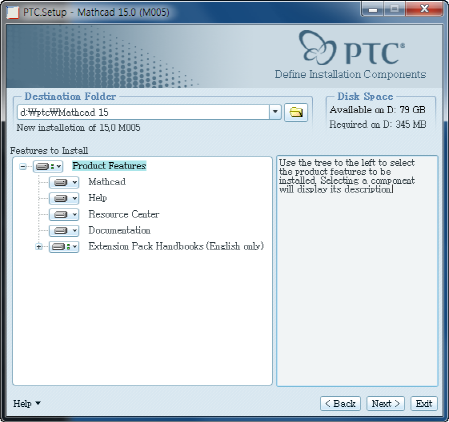Click the Next button
Viewport: 449px width, 422px height.
point(385,404)
